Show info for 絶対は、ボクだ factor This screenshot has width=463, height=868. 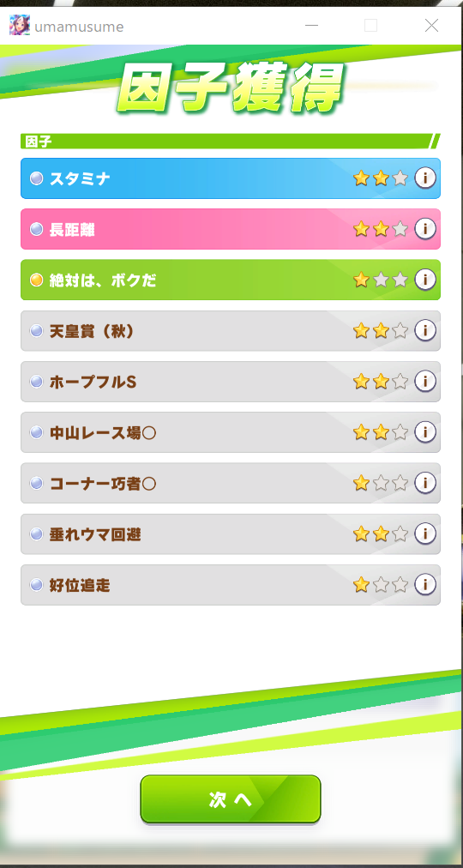(424, 280)
